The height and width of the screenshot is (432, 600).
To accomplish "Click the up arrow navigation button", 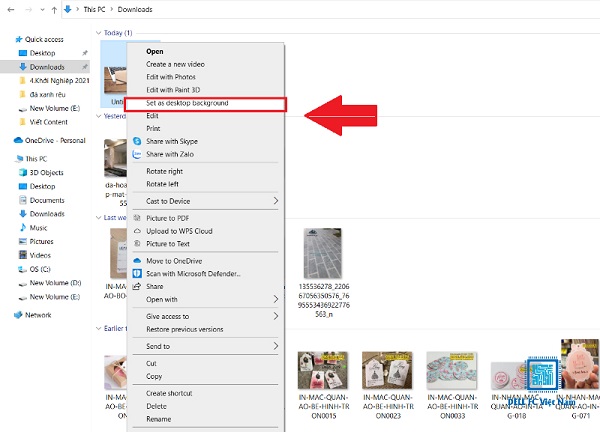I will [54, 10].
